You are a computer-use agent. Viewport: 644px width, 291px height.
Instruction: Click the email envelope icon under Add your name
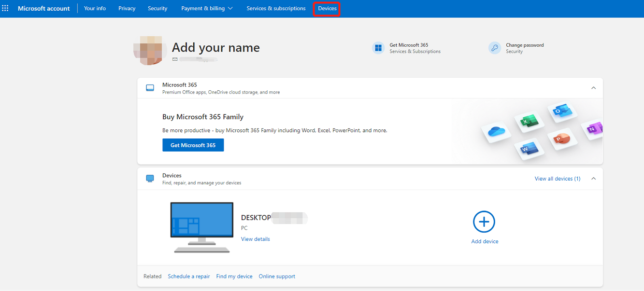tap(175, 59)
